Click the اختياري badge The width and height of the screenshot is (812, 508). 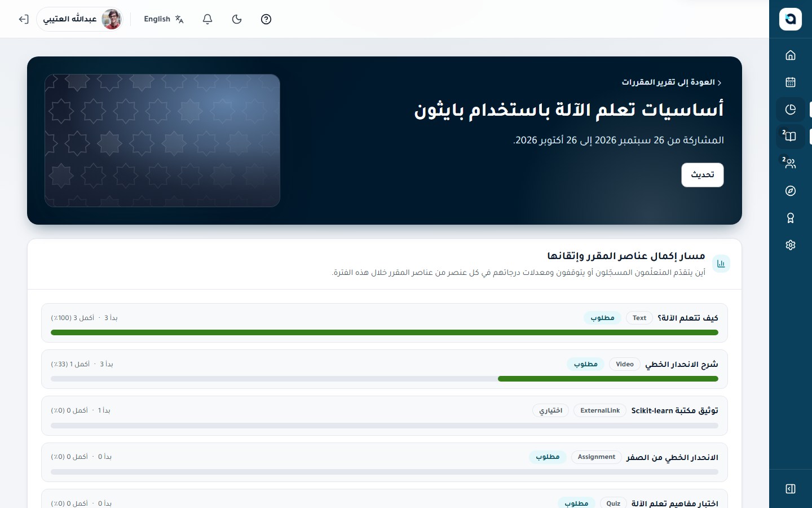[x=550, y=410]
